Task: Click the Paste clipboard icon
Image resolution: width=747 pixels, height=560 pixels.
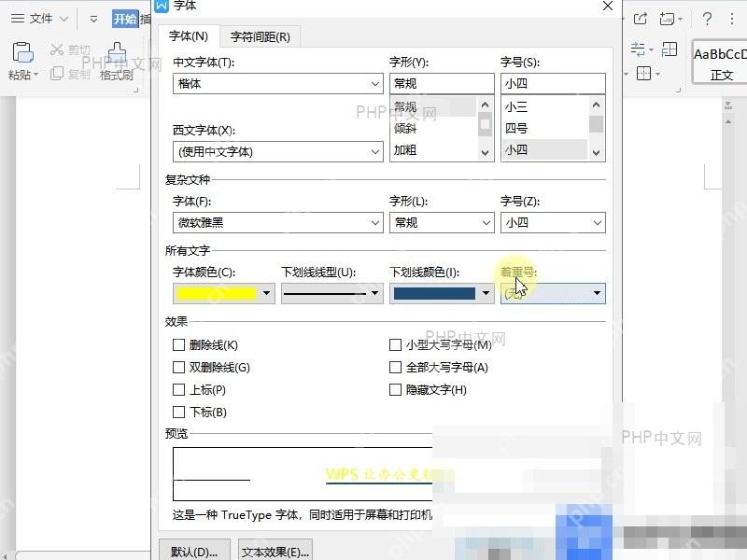Action: tap(22, 52)
